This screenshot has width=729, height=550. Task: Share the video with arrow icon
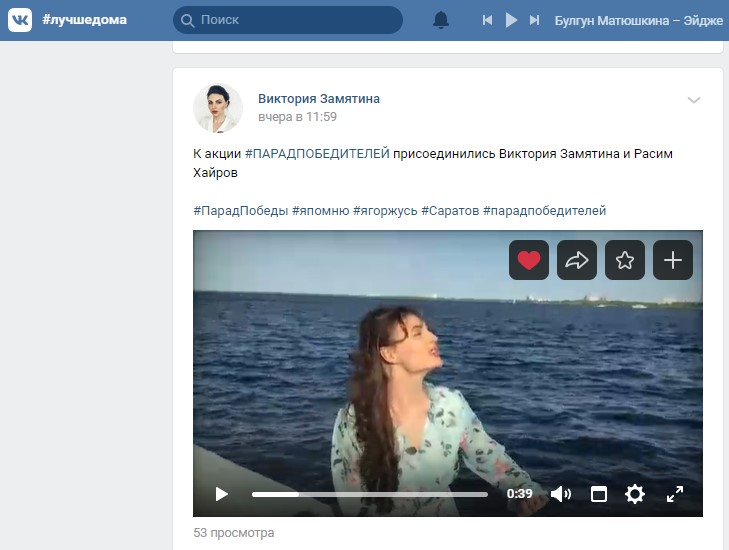click(x=577, y=260)
